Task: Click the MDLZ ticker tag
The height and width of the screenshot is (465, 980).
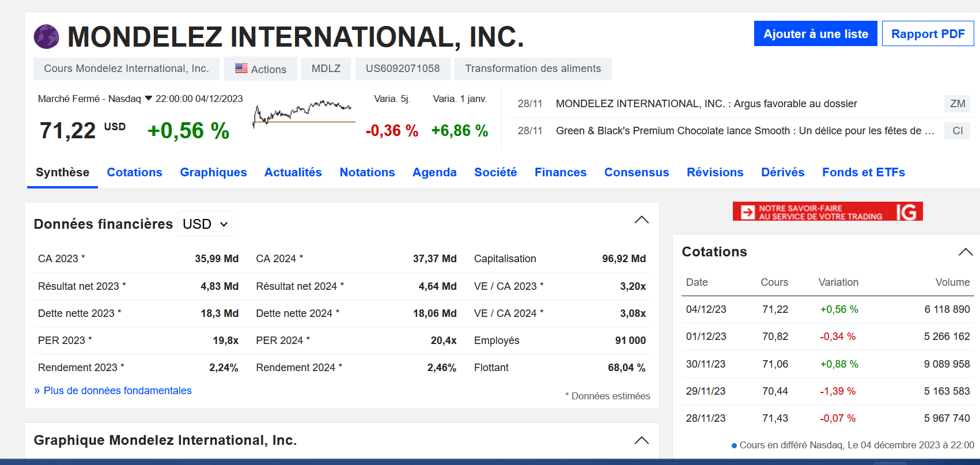Action: pyautogui.click(x=326, y=69)
